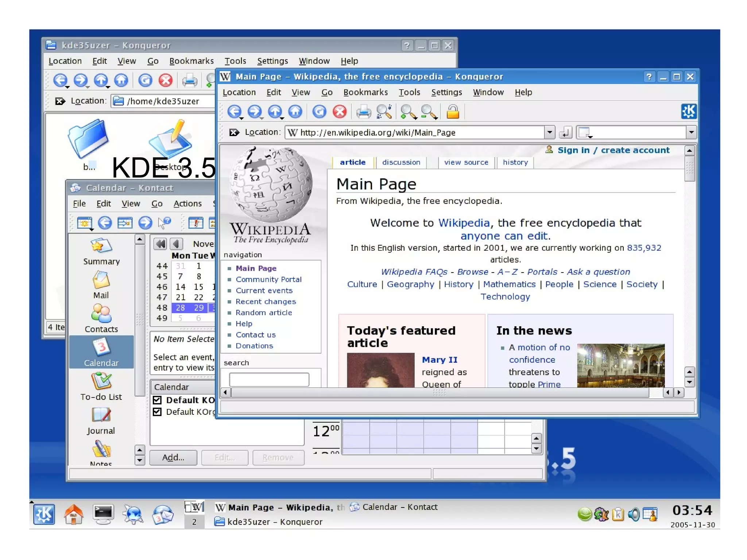747x560 pixels.
Task: Click parliament thumbnail in In the news
Action: tap(621, 365)
